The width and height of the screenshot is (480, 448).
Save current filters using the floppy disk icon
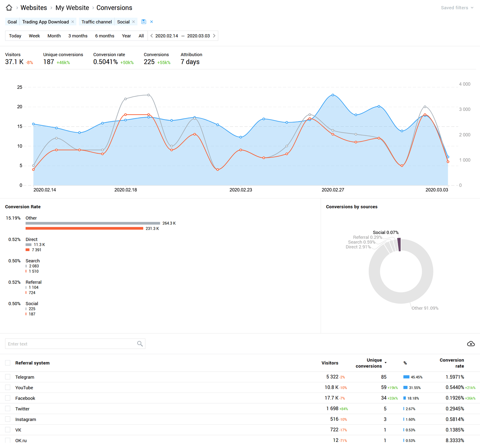[144, 22]
